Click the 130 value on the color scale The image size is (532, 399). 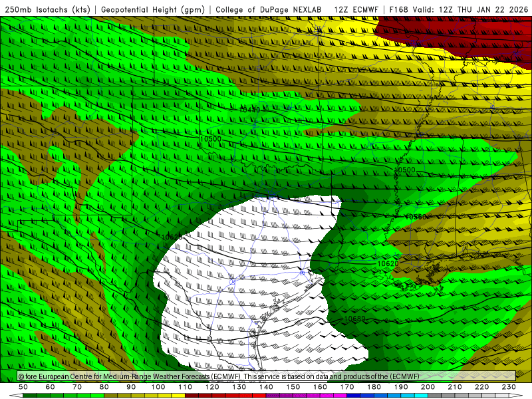click(239, 387)
